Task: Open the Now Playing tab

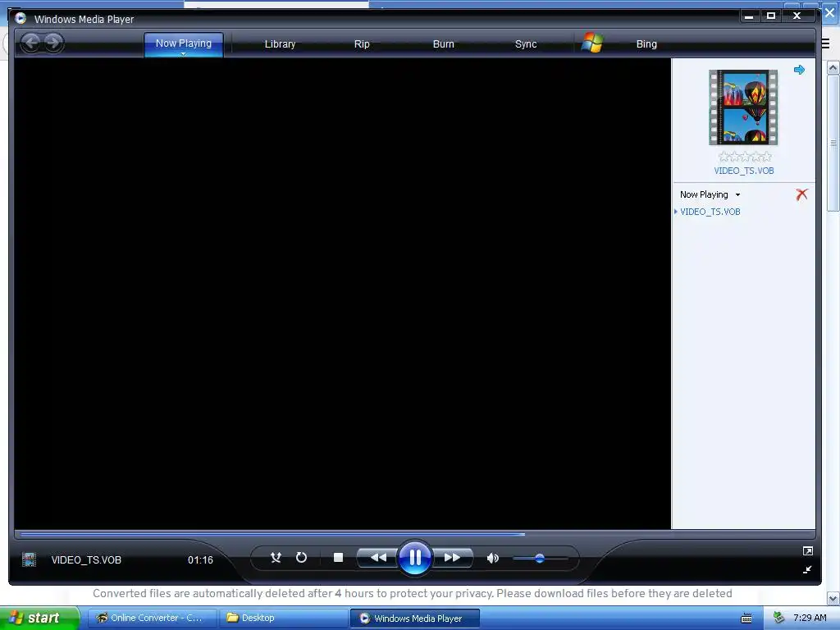Action: (x=183, y=43)
